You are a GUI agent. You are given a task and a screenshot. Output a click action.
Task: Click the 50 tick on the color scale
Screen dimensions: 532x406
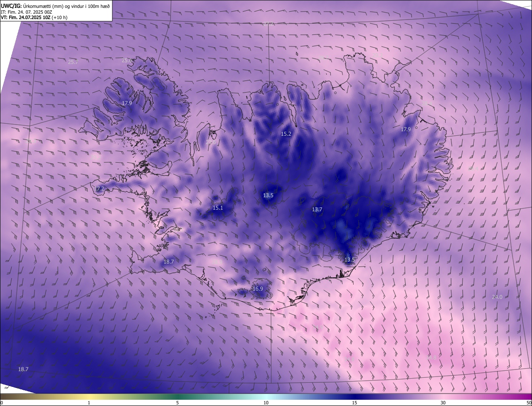529,403
